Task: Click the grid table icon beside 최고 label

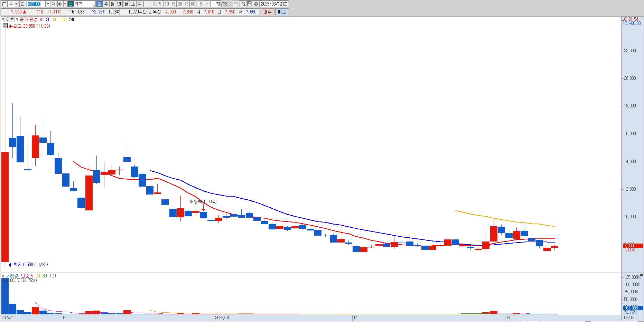Action: pyautogui.click(x=5, y=26)
